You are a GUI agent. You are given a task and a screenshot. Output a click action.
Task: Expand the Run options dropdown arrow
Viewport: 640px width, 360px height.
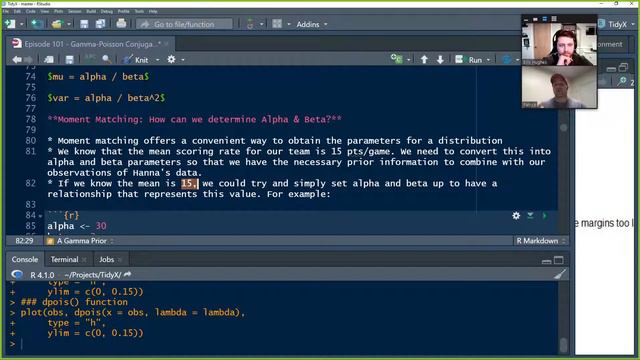click(x=488, y=60)
